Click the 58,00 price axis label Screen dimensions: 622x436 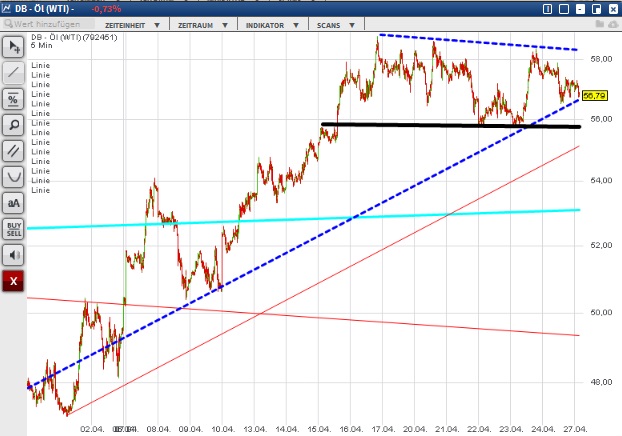(601, 59)
